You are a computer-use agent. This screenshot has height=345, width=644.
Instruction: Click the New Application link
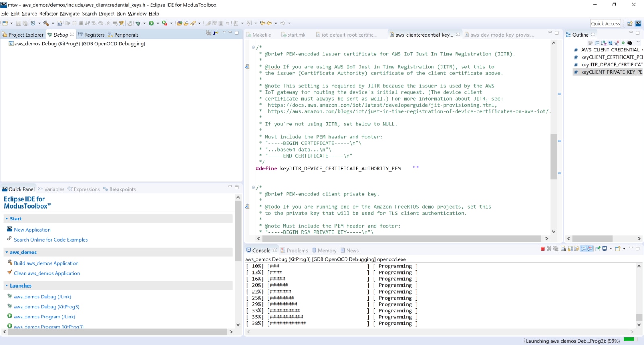coord(32,230)
